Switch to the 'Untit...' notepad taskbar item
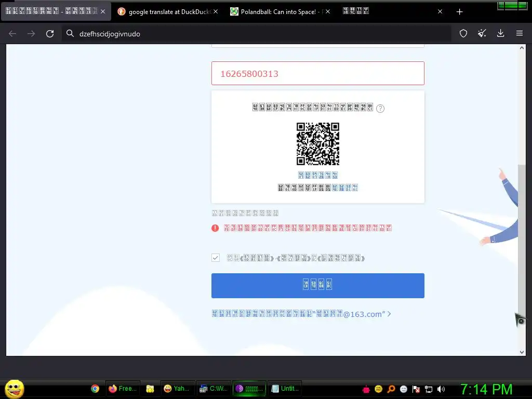The image size is (532, 399). pyautogui.click(x=285, y=389)
